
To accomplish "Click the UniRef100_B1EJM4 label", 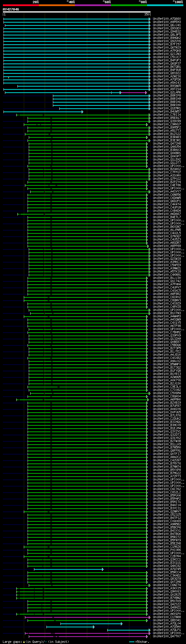I will tap(167, 428).
